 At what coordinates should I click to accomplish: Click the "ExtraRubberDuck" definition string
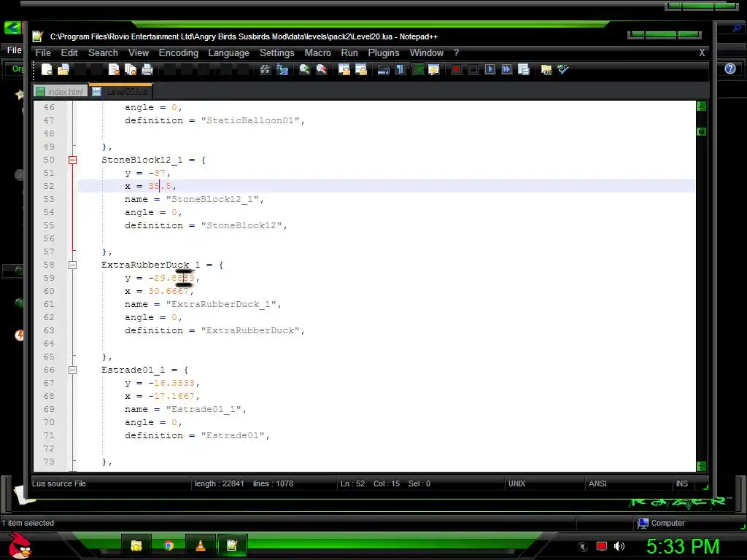pos(250,330)
